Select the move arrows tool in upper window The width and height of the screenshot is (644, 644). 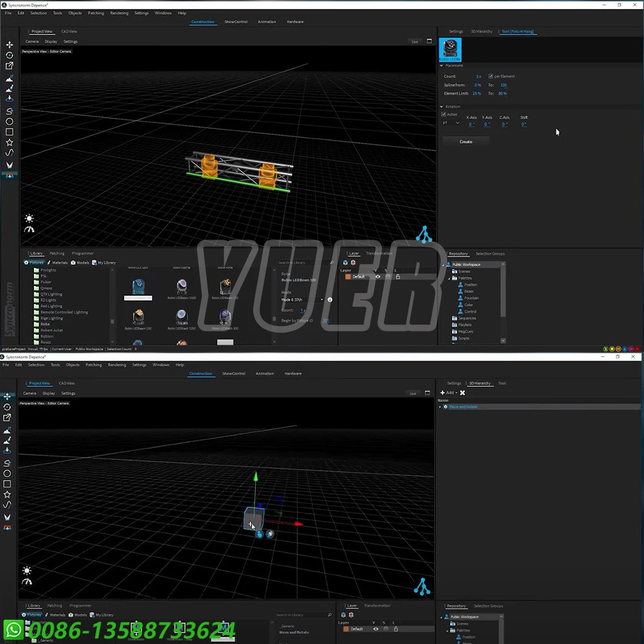pyautogui.click(x=10, y=45)
